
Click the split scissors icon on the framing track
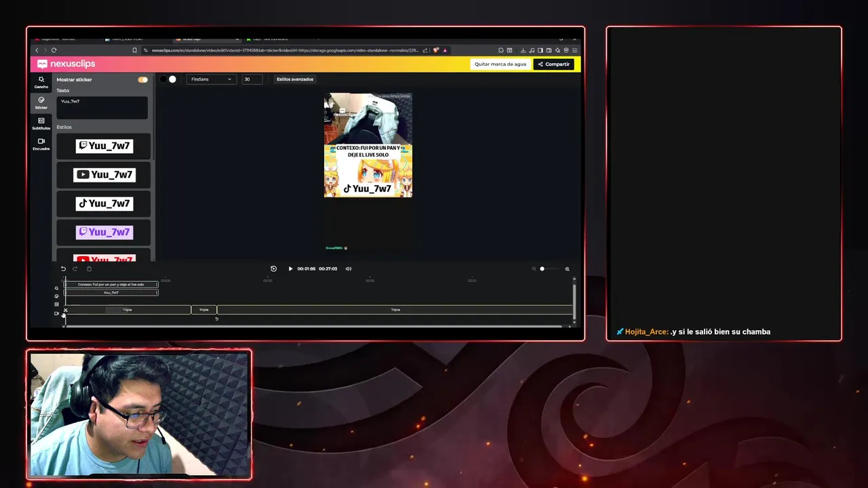(x=66, y=310)
